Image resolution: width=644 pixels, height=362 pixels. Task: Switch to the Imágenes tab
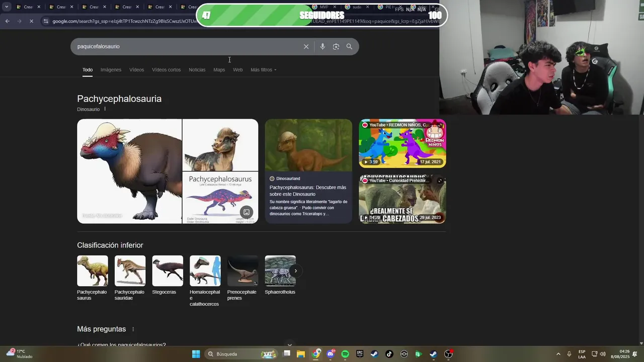[111, 70]
